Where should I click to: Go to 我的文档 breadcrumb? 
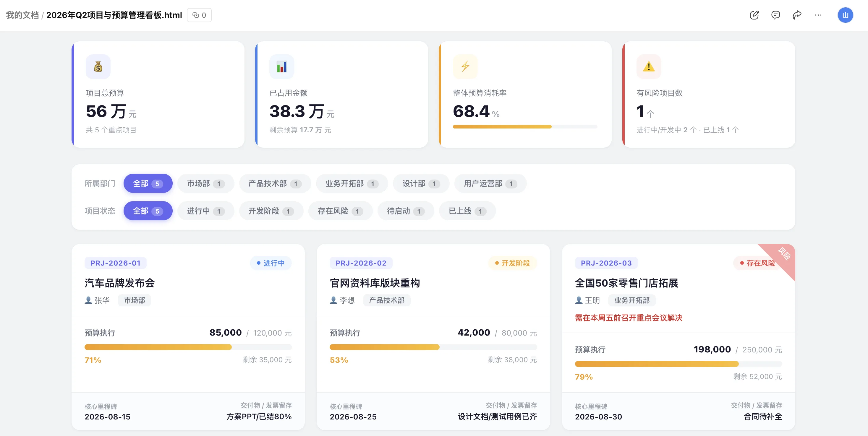pos(22,15)
